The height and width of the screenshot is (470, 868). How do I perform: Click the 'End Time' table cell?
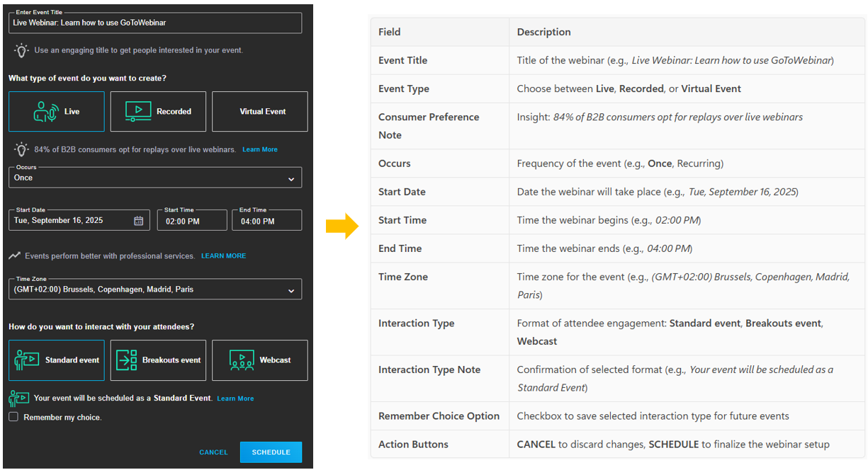pyautogui.click(x=440, y=248)
